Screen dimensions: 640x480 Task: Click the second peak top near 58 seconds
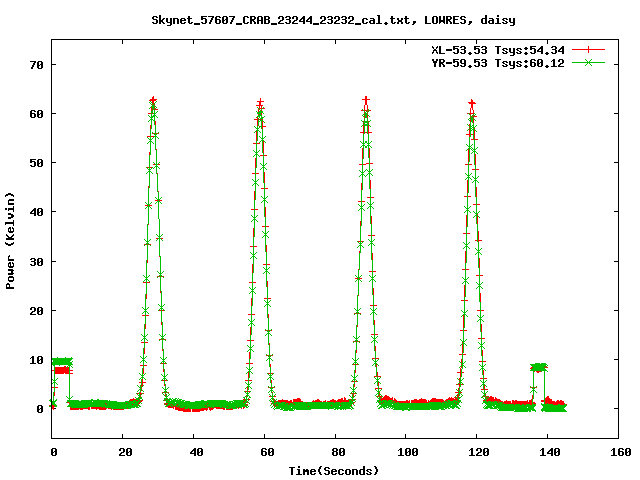[x=260, y=104]
